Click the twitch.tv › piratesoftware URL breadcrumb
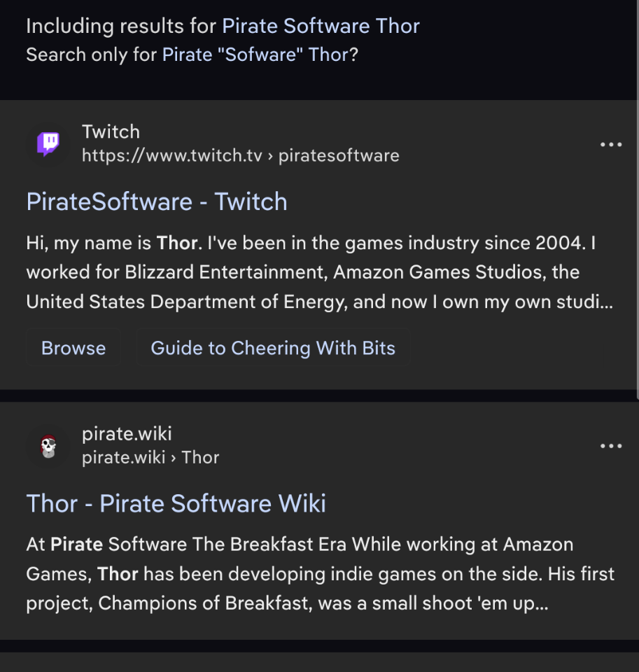The width and height of the screenshot is (639, 672). coord(240,155)
